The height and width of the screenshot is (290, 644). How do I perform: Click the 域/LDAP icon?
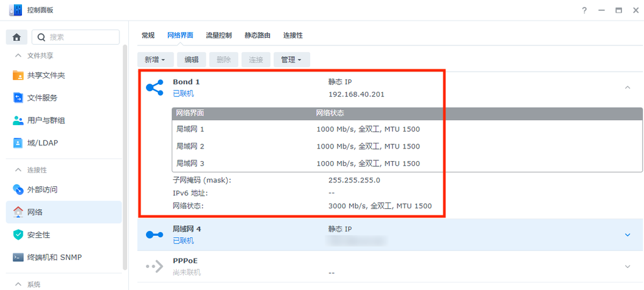(18, 143)
